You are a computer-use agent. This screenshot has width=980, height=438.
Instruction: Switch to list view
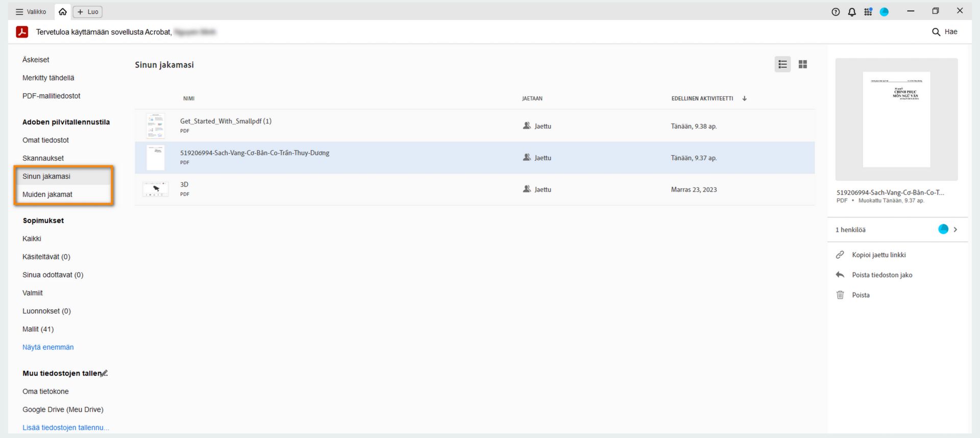(782, 64)
